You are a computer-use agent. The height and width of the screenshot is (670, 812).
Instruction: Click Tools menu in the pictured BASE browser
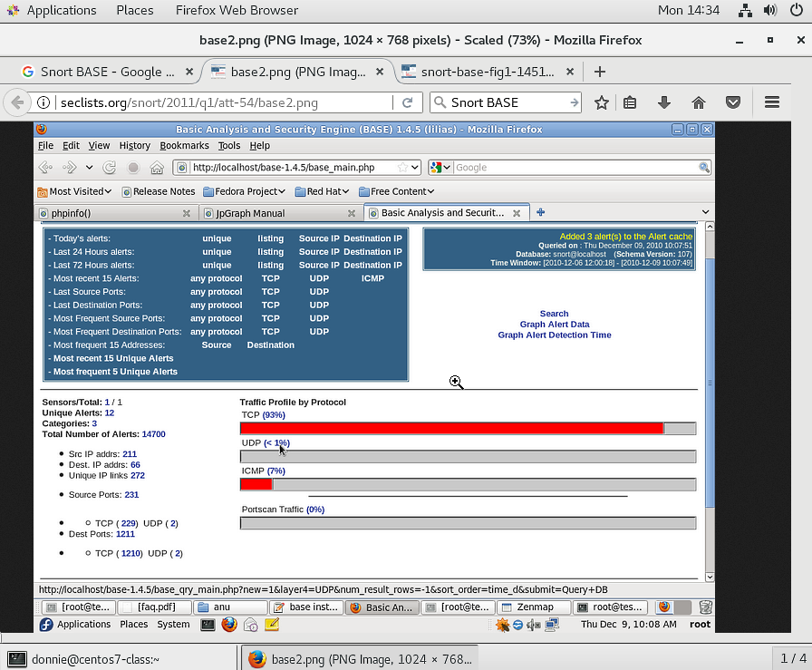(229, 146)
